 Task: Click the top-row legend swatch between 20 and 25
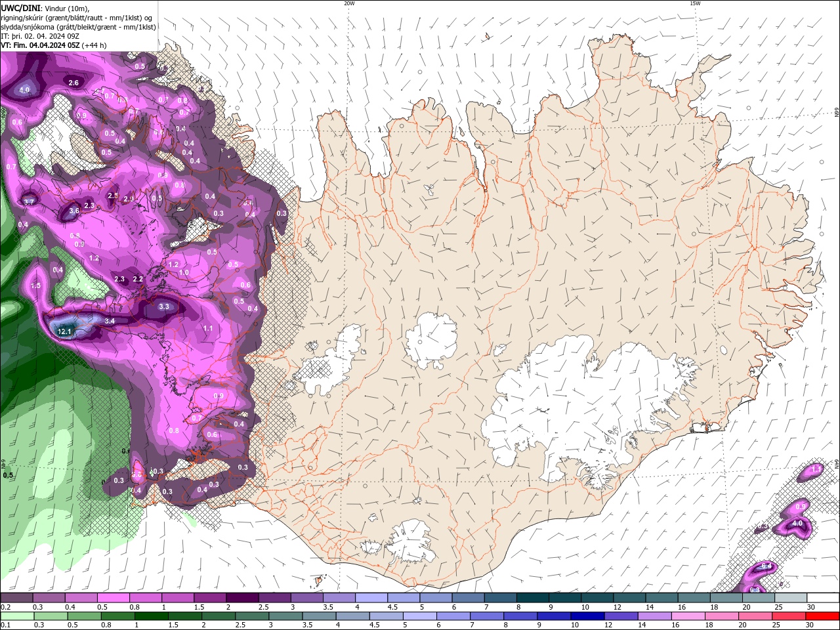click(759, 598)
